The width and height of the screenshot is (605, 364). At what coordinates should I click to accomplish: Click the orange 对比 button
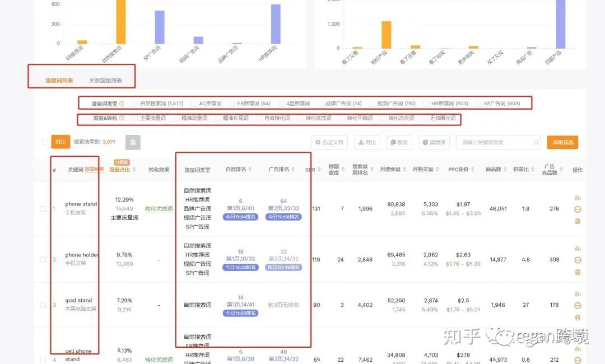61,142
